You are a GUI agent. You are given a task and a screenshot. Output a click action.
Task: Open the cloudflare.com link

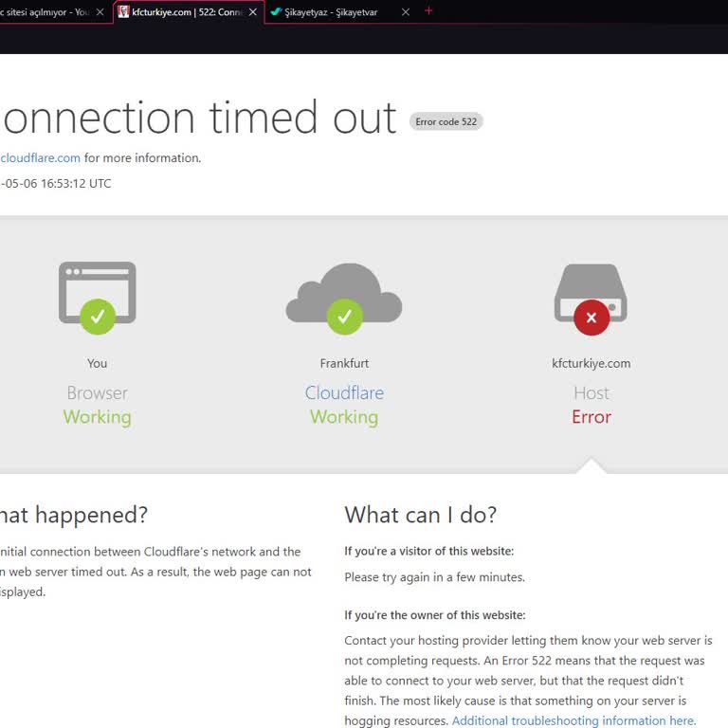[x=41, y=158]
